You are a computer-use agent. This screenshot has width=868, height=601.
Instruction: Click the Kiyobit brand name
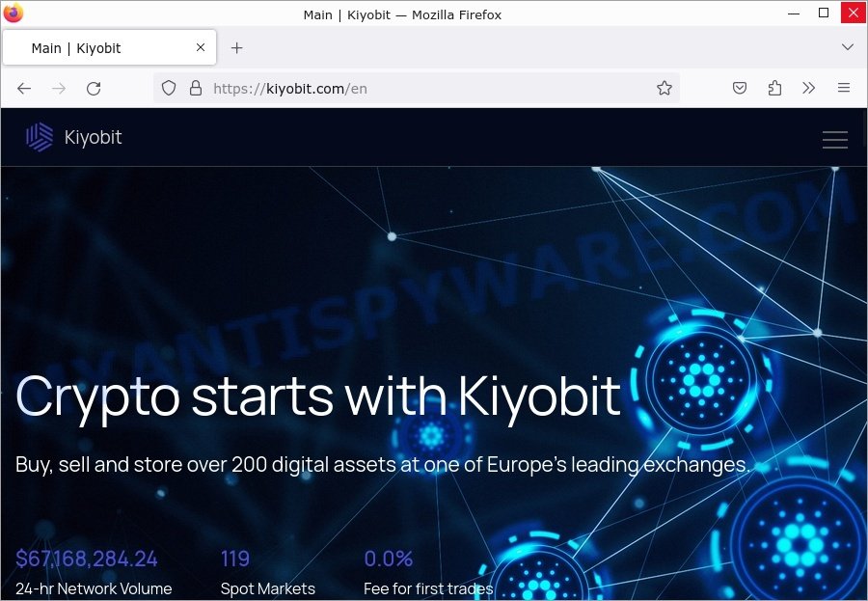click(x=93, y=137)
